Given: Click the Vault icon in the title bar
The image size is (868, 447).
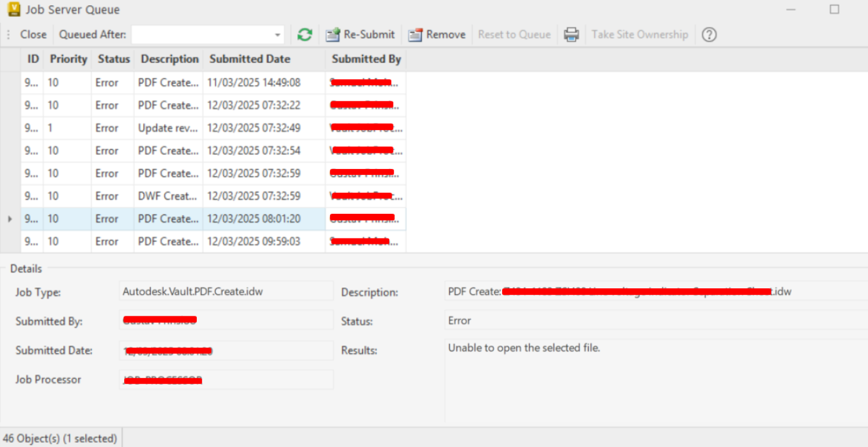Looking at the screenshot, I should [13, 9].
